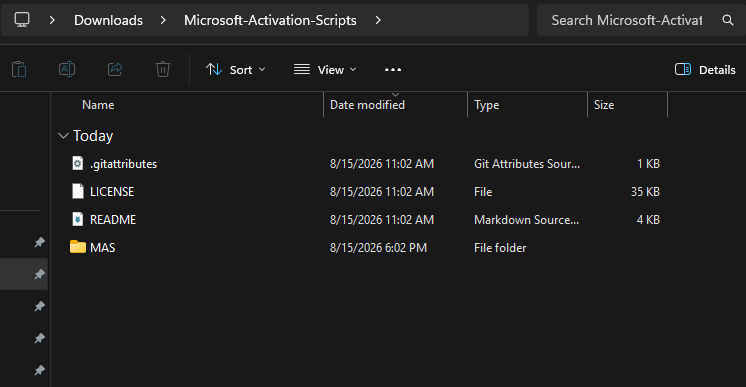Click the LICENSE file icon

(78, 191)
